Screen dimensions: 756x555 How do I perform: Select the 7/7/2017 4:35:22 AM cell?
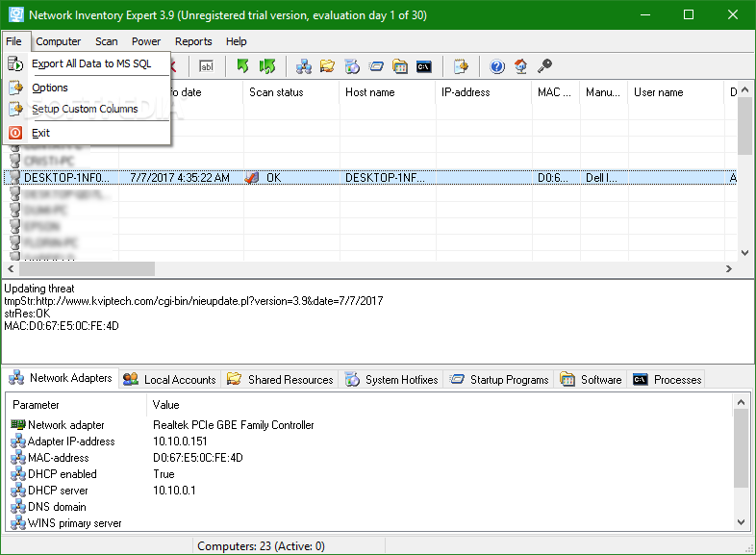180,178
